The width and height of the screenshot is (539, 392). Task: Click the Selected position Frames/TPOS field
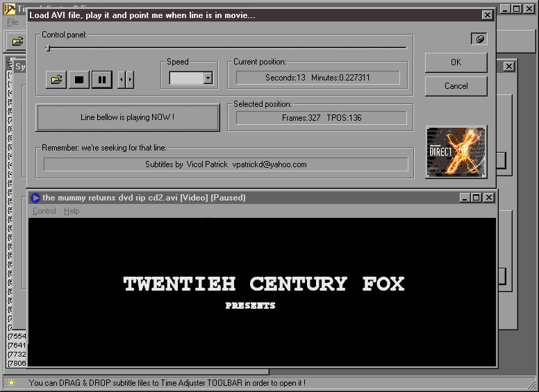pos(322,118)
